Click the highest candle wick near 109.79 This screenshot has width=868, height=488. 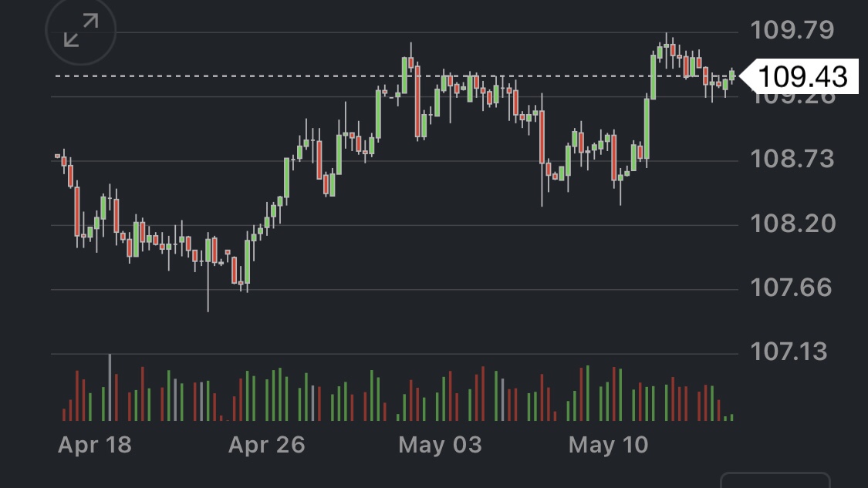(x=667, y=36)
